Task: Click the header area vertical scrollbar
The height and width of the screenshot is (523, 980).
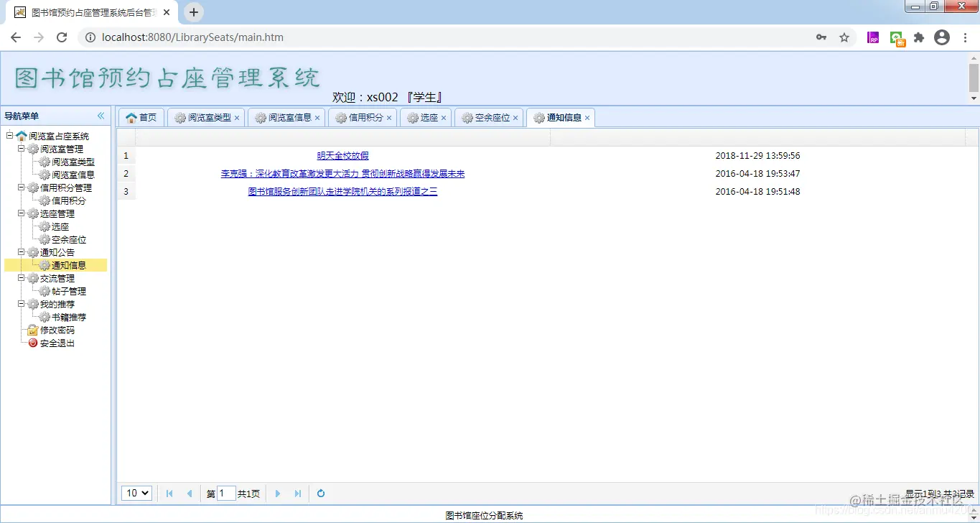Action: [974, 78]
